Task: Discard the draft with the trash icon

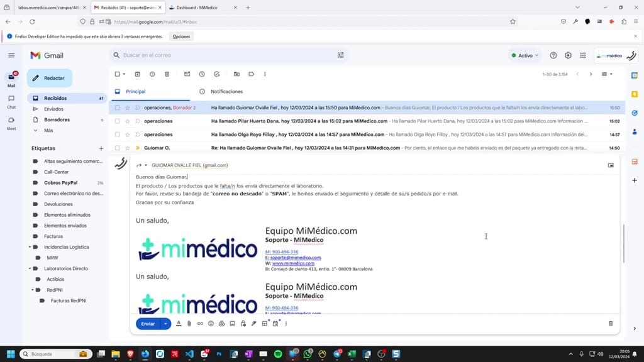Action: pos(611,324)
